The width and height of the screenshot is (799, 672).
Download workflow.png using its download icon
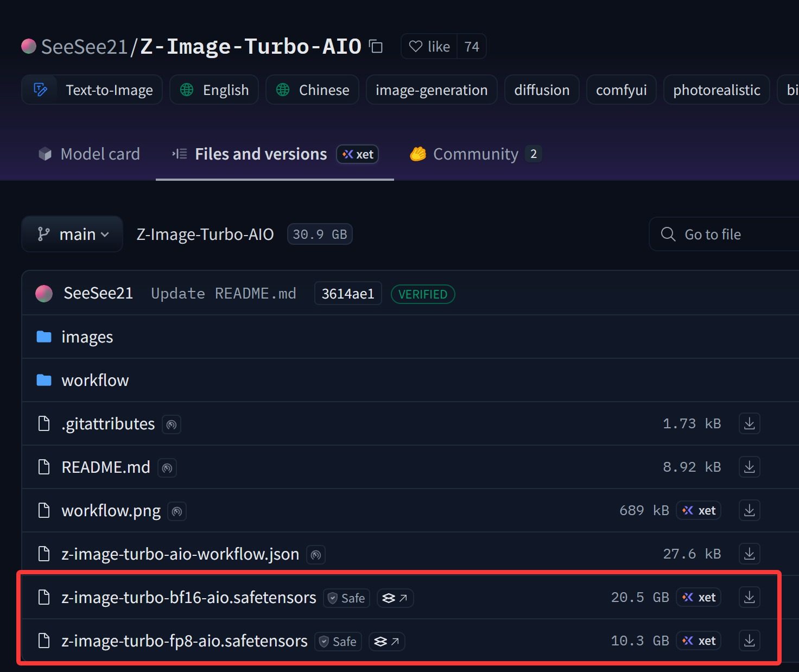749,510
